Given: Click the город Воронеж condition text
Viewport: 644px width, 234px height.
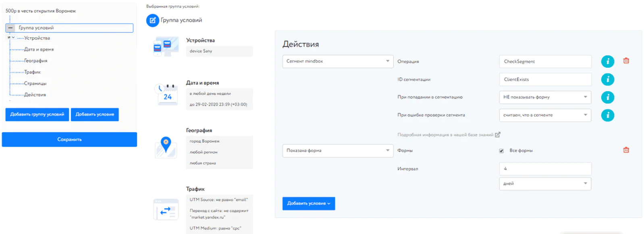Looking at the screenshot, I should point(204,141).
